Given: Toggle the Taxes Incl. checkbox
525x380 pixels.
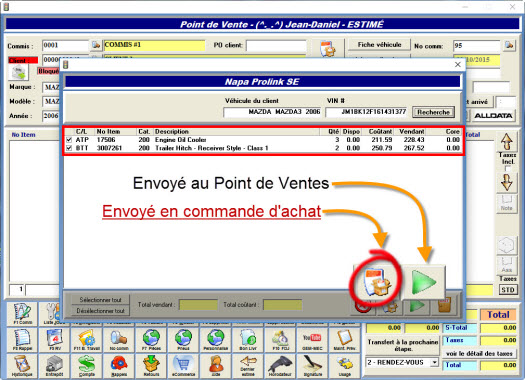Looking at the screenshot, I should click(508, 168).
